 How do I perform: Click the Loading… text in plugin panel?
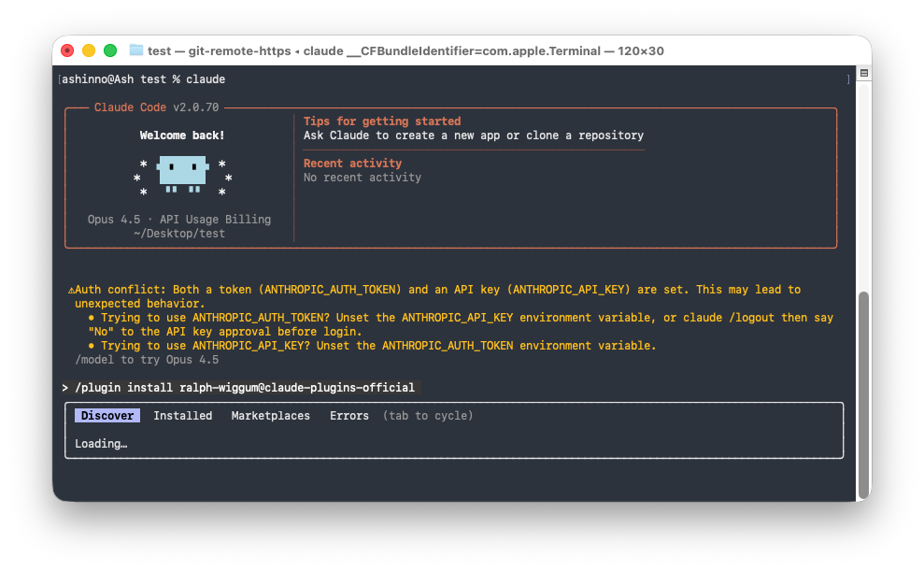tap(101, 444)
